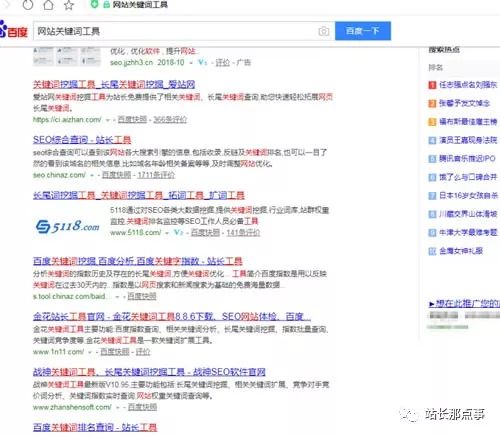Click the red rank 1 badge icon

click(432, 85)
